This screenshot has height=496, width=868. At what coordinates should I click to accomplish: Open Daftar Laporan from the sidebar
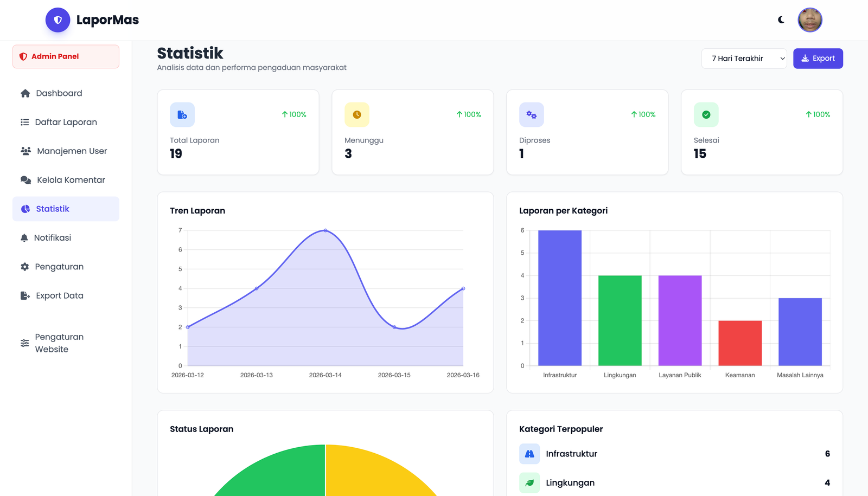click(x=66, y=122)
